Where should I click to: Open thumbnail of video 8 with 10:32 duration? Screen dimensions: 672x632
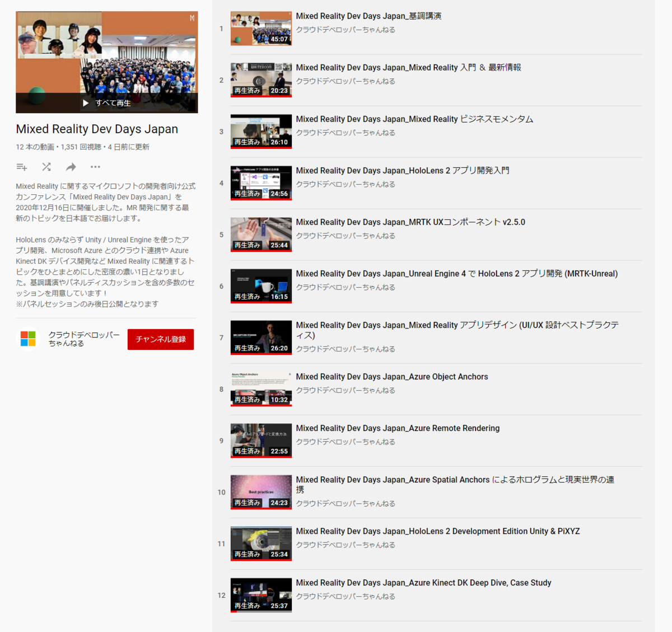click(261, 389)
